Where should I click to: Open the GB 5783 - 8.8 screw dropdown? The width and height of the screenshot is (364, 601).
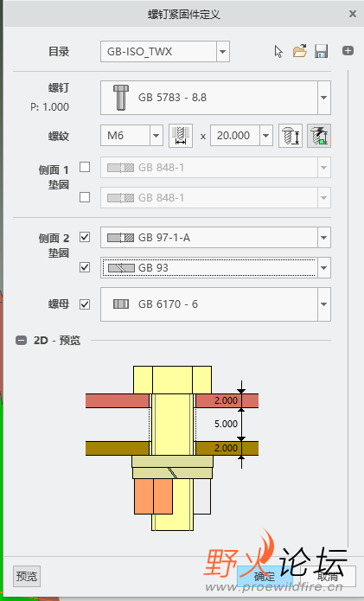pos(323,98)
